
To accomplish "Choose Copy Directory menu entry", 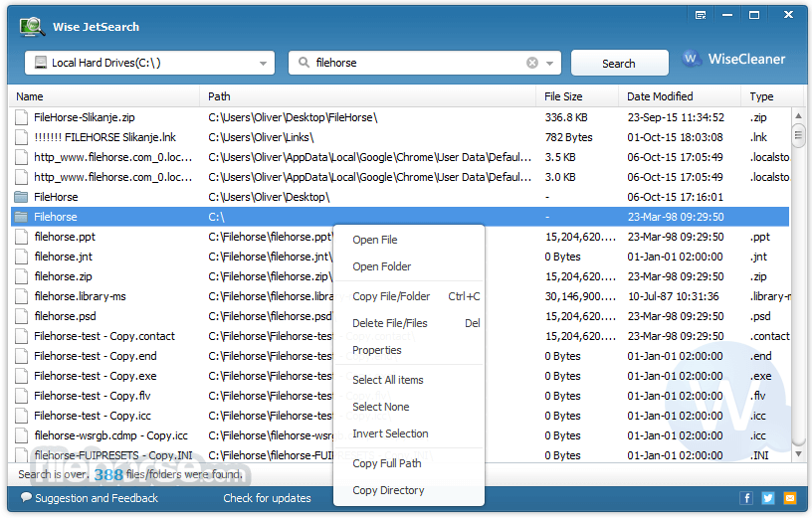I will (x=409, y=490).
